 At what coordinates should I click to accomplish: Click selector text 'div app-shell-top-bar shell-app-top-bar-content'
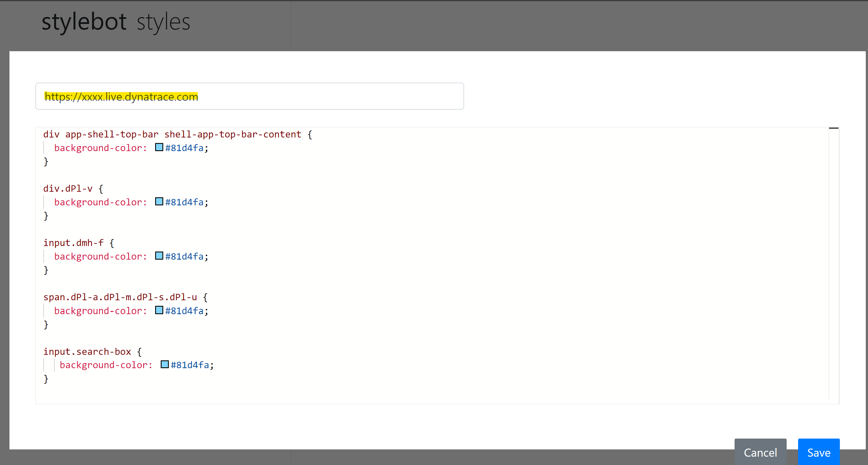pos(172,134)
